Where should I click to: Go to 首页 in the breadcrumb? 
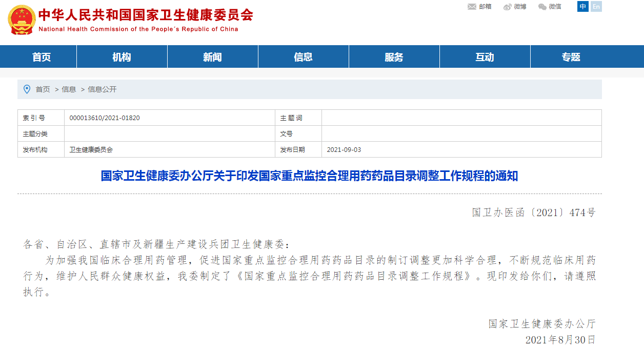(43, 89)
